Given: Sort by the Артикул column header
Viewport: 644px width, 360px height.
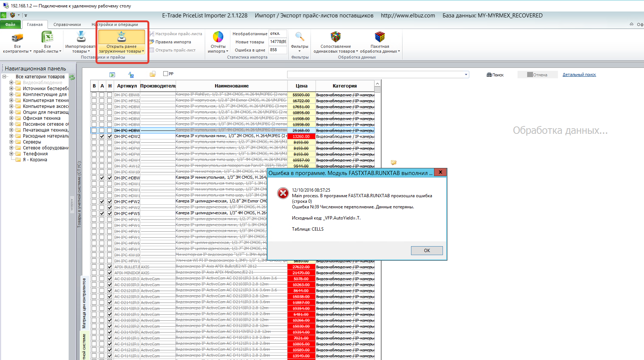Looking at the screenshot, I should coord(127,86).
